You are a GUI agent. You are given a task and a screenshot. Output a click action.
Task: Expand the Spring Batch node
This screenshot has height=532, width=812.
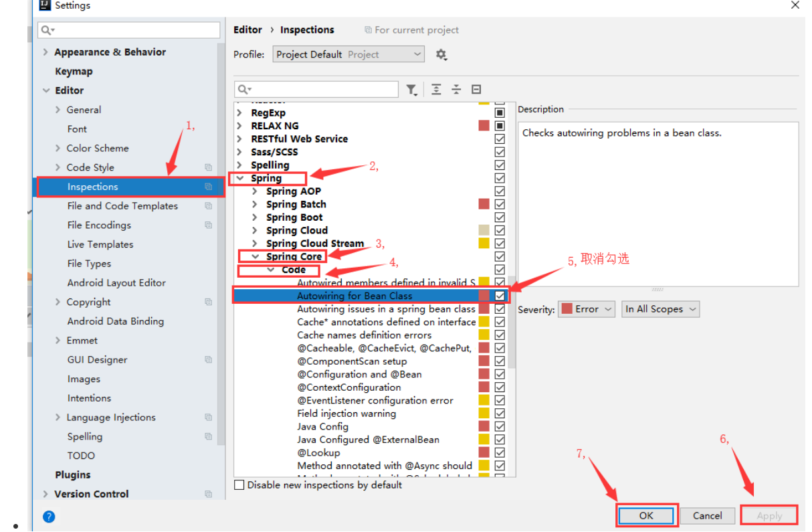(255, 205)
